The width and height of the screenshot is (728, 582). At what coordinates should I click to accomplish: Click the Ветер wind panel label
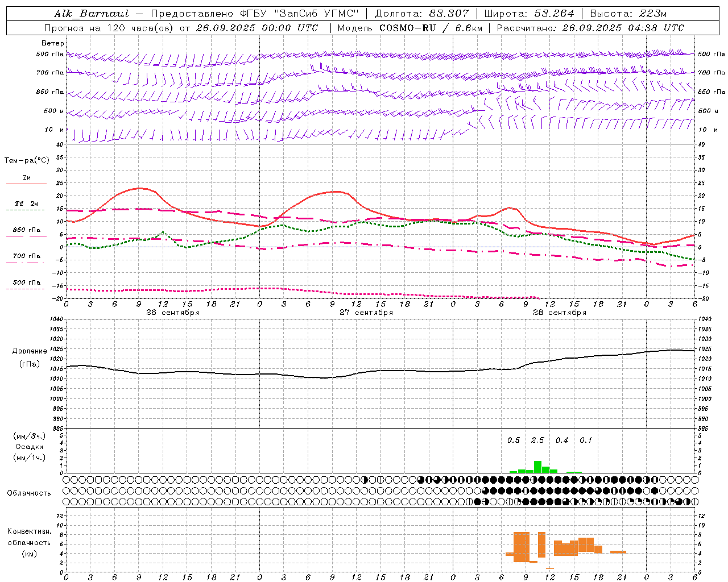pos(53,43)
